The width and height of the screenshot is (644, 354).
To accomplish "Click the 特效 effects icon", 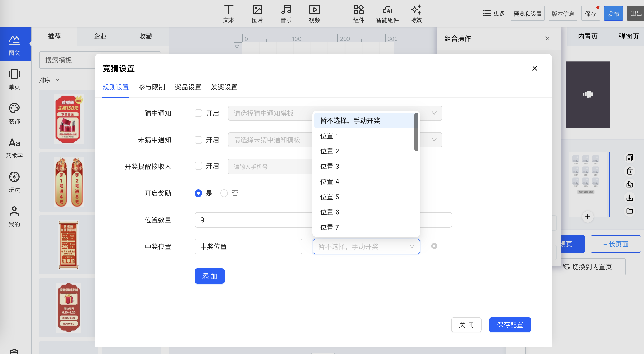I will pos(416,14).
